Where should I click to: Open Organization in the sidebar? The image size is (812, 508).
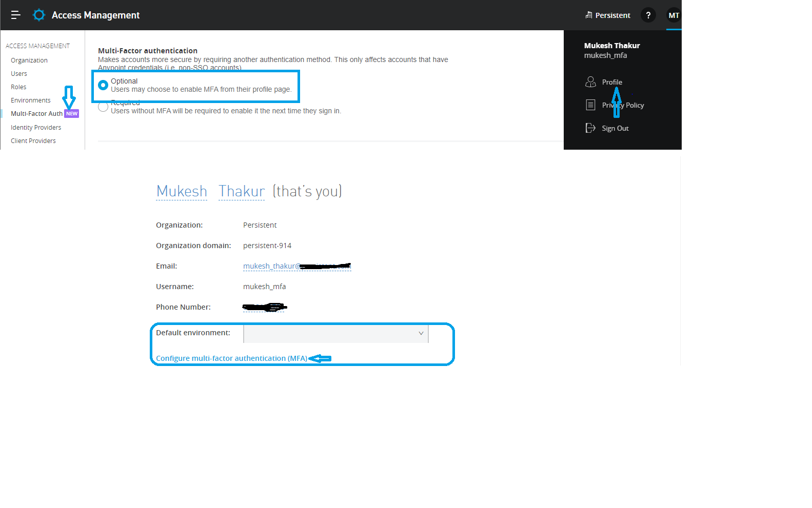pos(29,60)
